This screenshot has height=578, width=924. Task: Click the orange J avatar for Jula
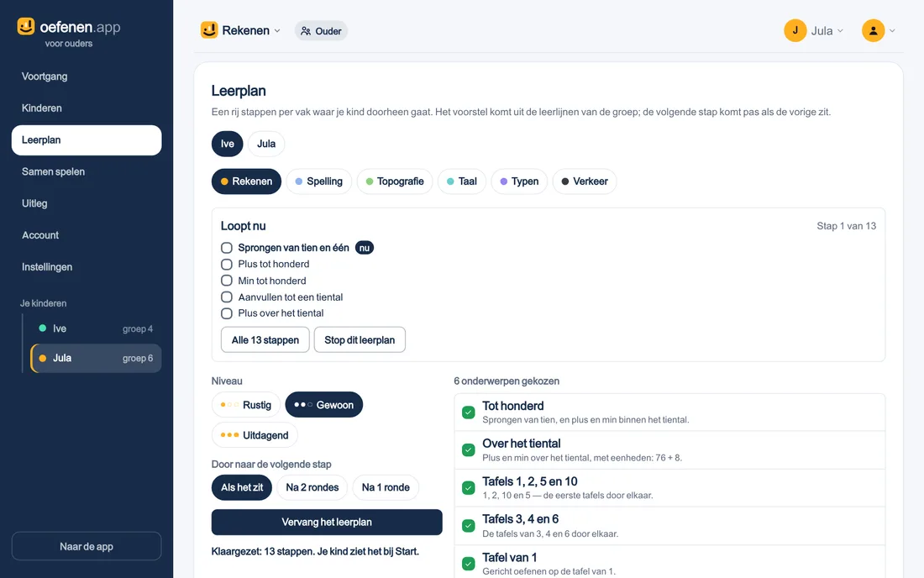pyautogui.click(x=795, y=30)
